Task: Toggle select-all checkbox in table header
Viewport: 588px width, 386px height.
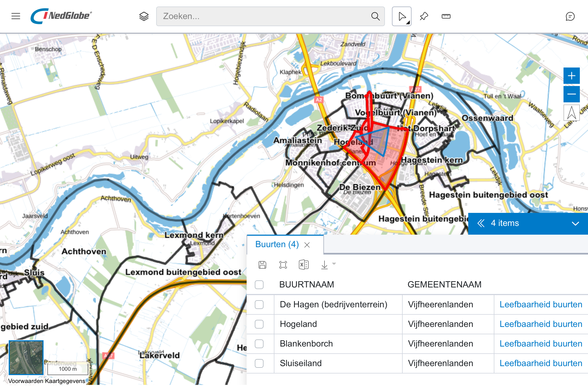Action: click(x=259, y=285)
